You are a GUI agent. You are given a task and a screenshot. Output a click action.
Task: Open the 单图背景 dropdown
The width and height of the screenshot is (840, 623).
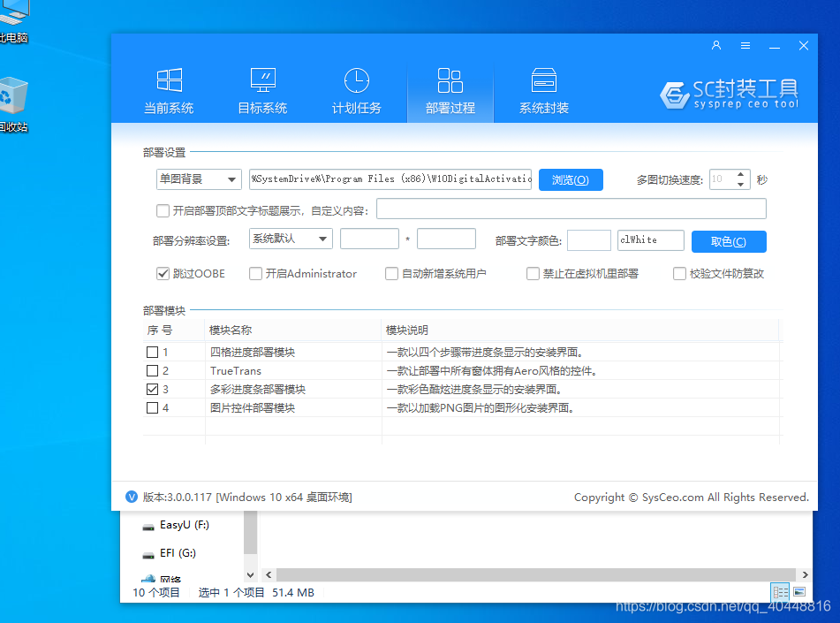tap(199, 179)
